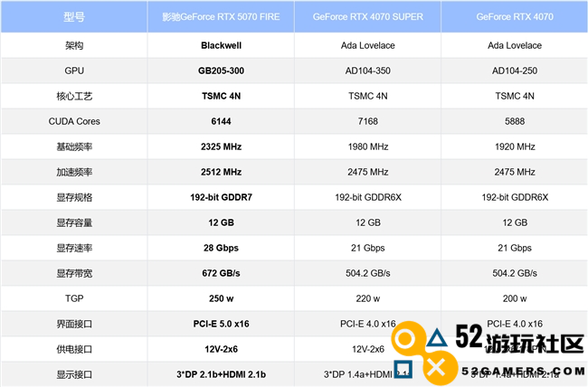Image resolution: width=588 pixels, height=387 pixels.
Task: Click the "TGP" row label
Action: [74, 298]
